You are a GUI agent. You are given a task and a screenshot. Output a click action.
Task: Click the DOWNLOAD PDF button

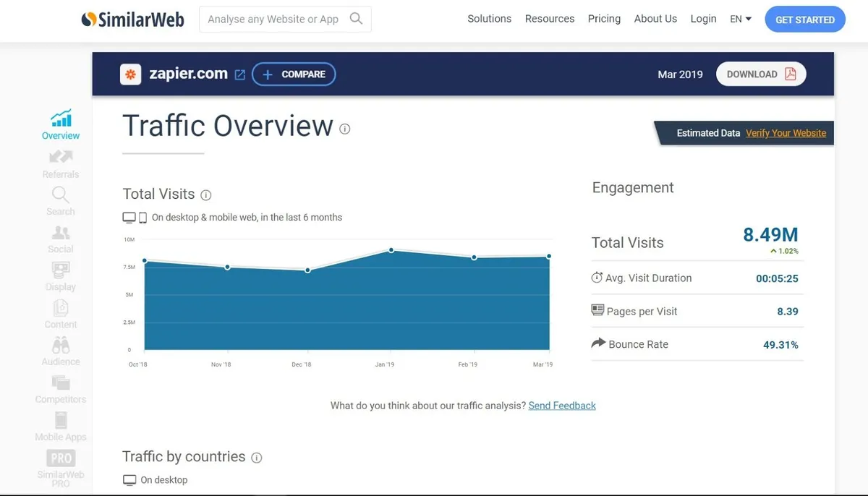[761, 74]
